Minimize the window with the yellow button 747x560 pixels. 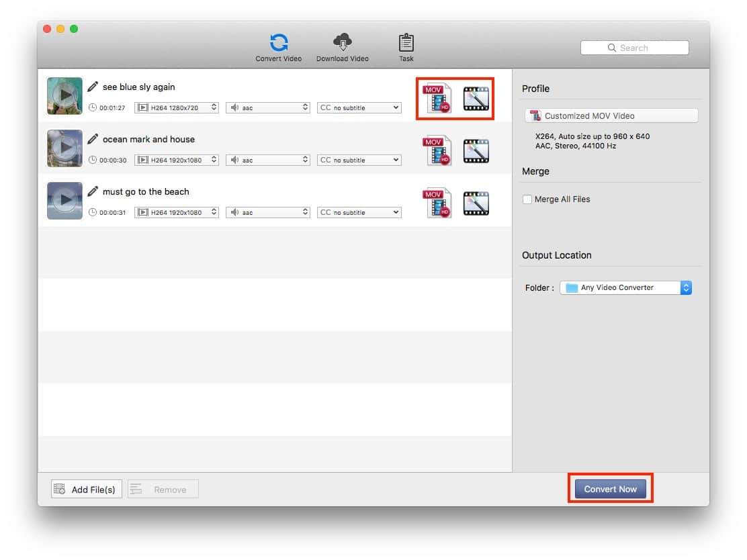pyautogui.click(x=60, y=29)
